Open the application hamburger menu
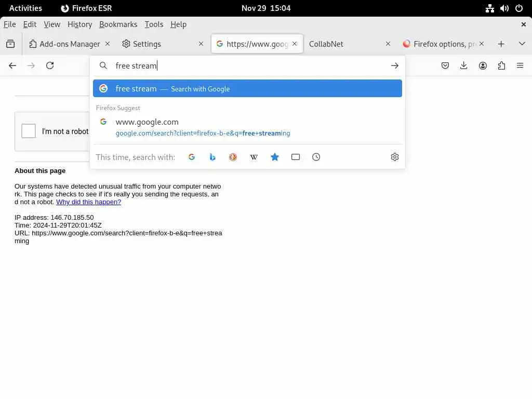This screenshot has width=532, height=399. pyautogui.click(x=520, y=65)
